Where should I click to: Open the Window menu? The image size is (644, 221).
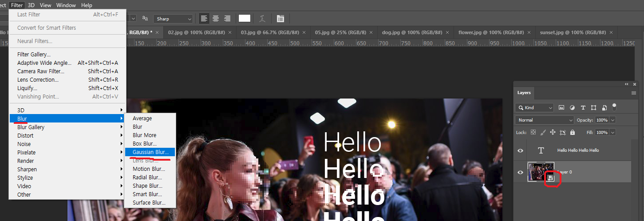coord(66,5)
